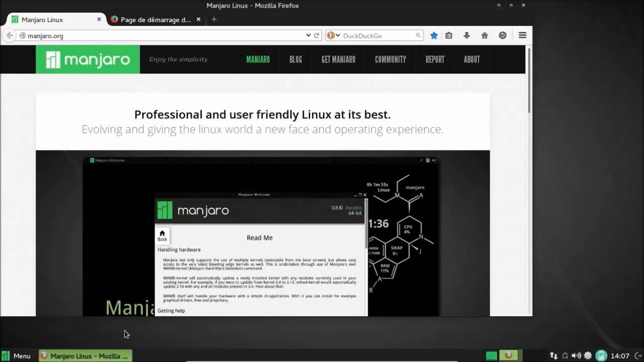This screenshot has width=644, height=362.
Task: Open the taskbar Menu button
Action: 16,355
